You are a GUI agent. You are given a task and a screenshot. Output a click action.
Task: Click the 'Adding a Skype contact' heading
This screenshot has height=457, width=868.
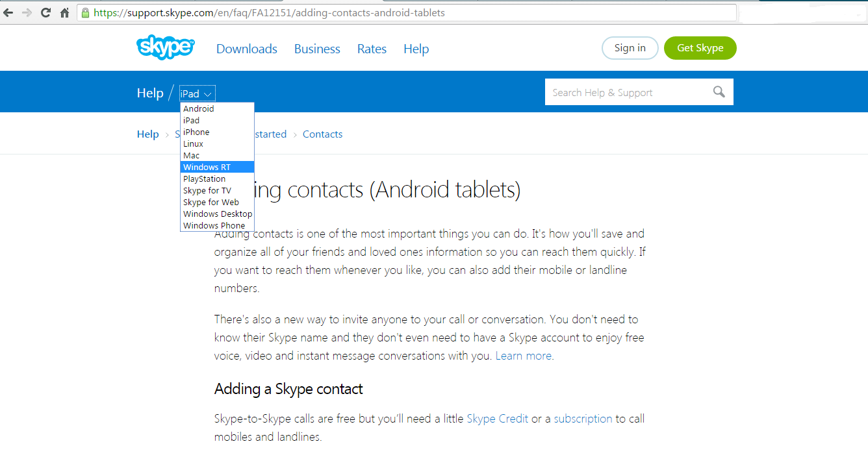(288, 389)
